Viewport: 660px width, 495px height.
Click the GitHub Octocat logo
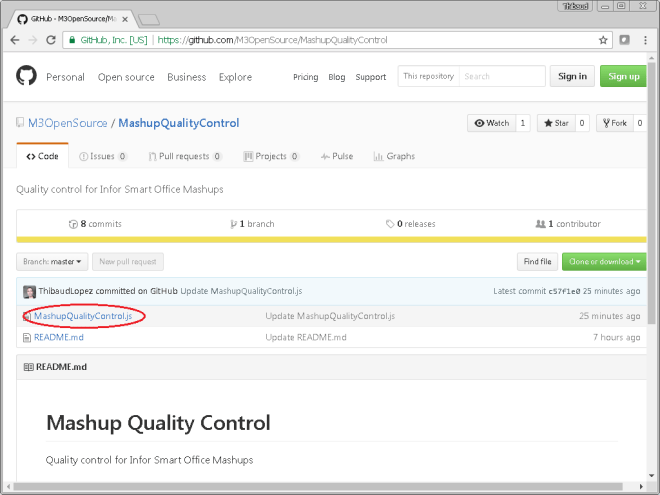(x=27, y=76)
